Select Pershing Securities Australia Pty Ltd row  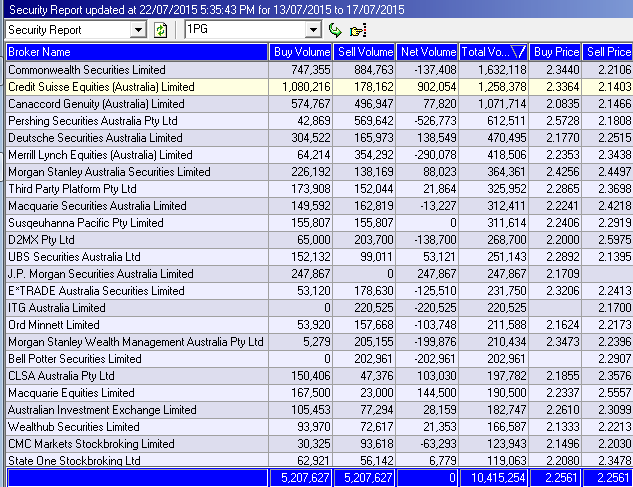coord(319,121)
